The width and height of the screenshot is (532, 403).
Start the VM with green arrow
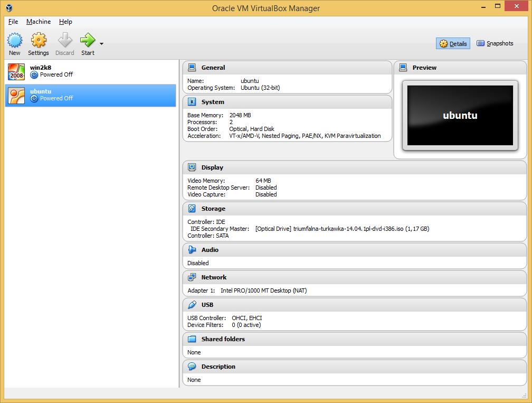(88, 40)
